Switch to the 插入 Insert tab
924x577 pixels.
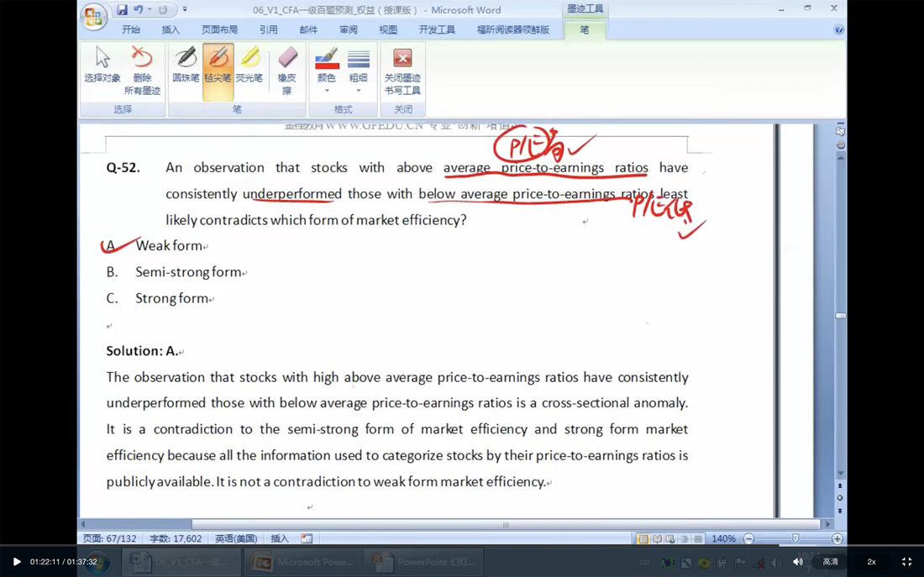(x=171, y=29)
